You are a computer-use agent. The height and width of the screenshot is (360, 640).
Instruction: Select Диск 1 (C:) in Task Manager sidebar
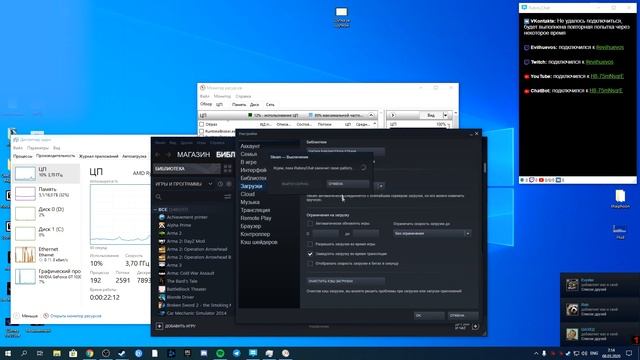pos(47,233)
